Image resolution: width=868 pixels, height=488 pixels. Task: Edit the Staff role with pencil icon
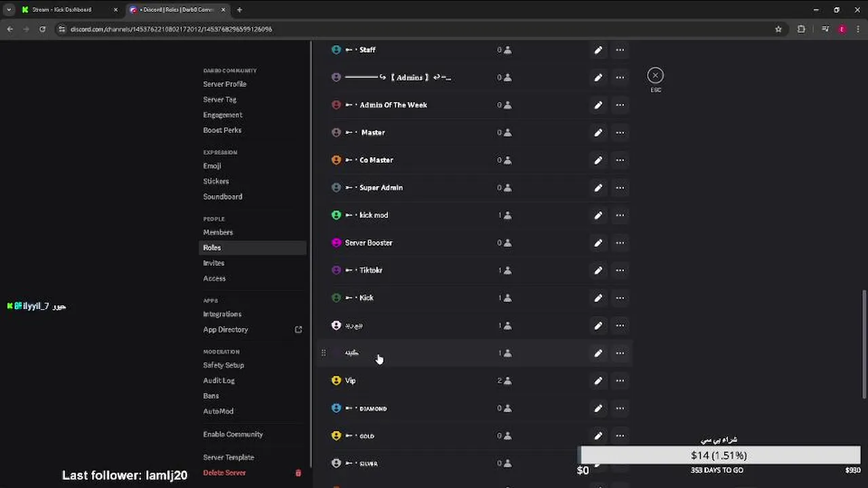pos(598,50)
